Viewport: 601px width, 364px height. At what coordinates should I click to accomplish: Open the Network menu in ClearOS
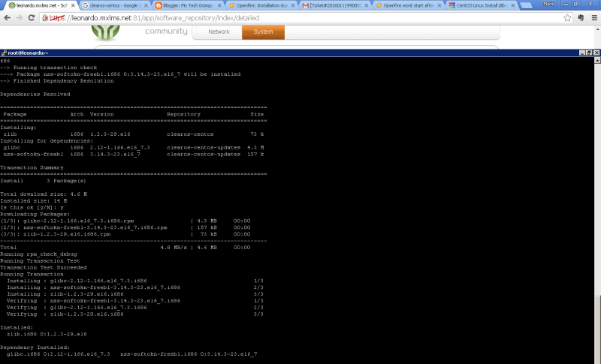(x=219, y=32)
